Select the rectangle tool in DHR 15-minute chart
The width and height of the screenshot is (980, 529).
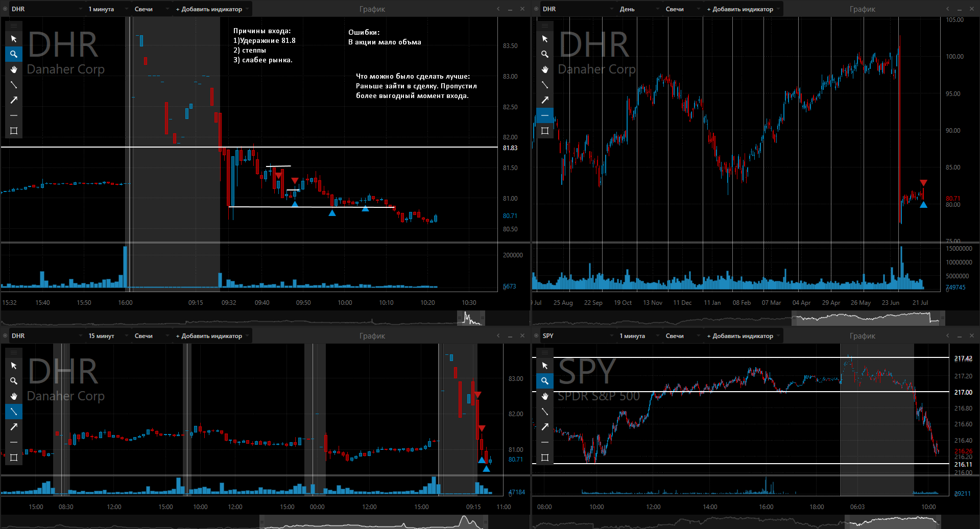(14, 458)
